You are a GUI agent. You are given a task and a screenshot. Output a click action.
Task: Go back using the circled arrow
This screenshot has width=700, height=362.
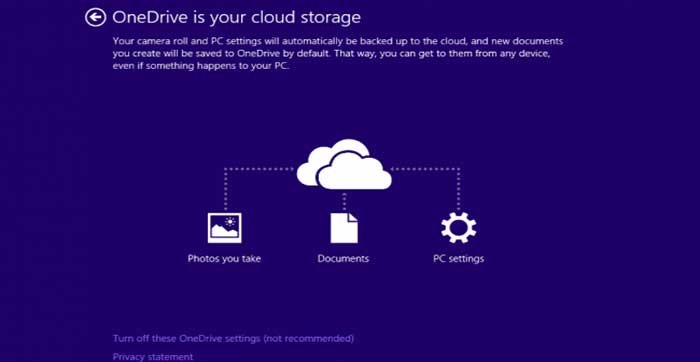pos(96,18)
